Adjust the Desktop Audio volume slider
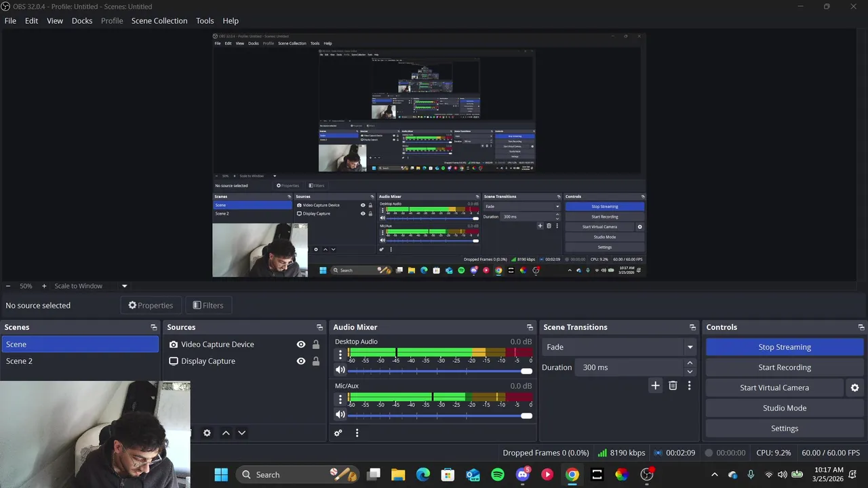868x488 pixels. pos(440,371)
